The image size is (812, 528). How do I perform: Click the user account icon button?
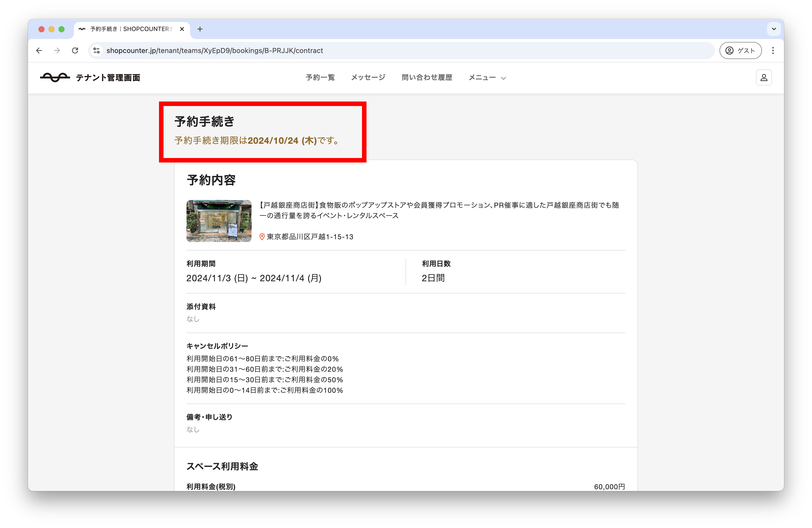click(764, 77)
